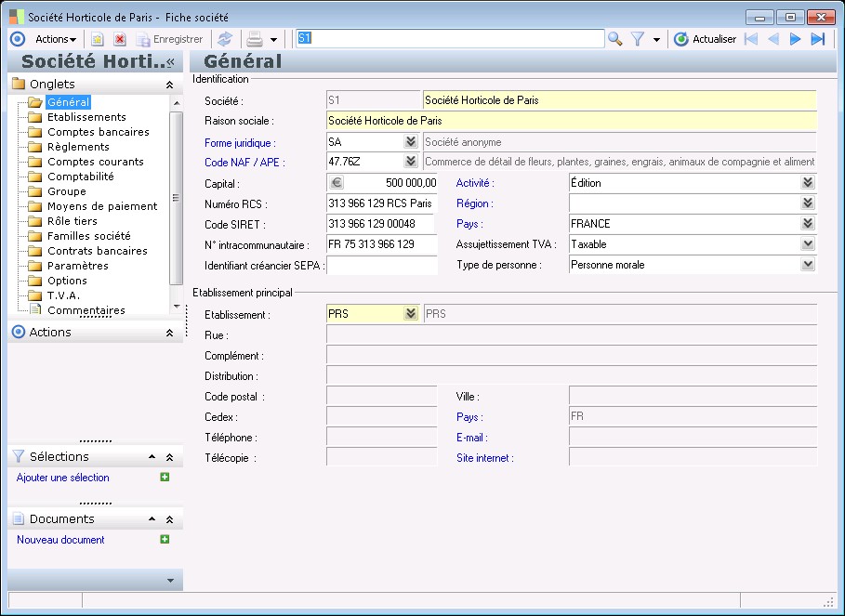Viewport: 845px width, 616px height.
Task: Go to the next record arrow
Action: tap(795, 39)
